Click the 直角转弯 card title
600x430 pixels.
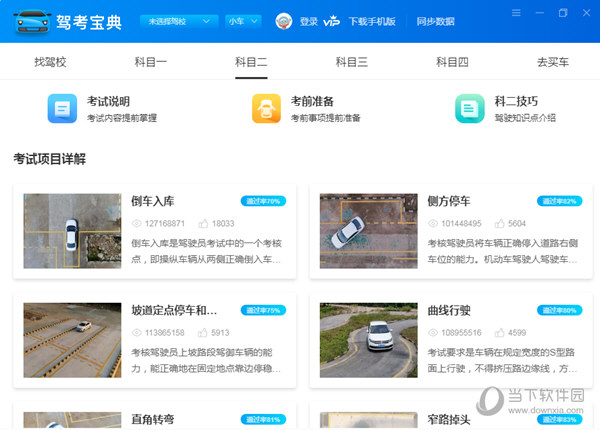(153, 419)
